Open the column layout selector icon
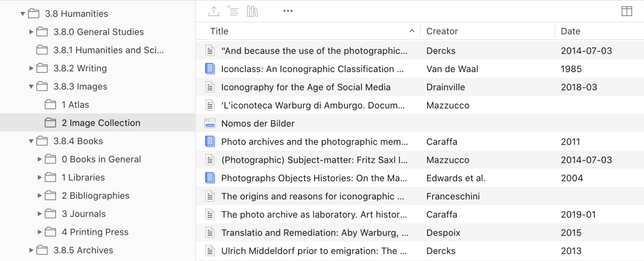The width and height of the screenshot is (644, 261). [626, 11]
